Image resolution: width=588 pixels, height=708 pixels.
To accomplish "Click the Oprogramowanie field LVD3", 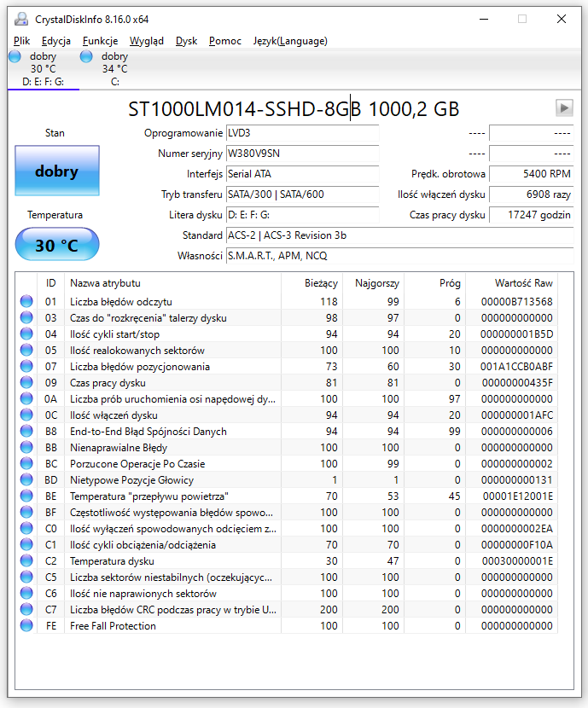I will coord(302,133).
